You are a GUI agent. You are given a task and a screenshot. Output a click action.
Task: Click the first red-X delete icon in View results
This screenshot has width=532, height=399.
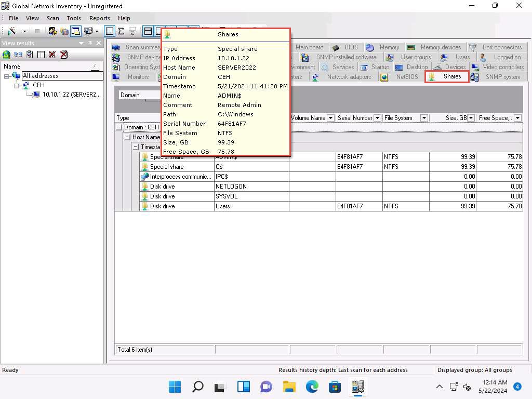click(x=52, y=55)
